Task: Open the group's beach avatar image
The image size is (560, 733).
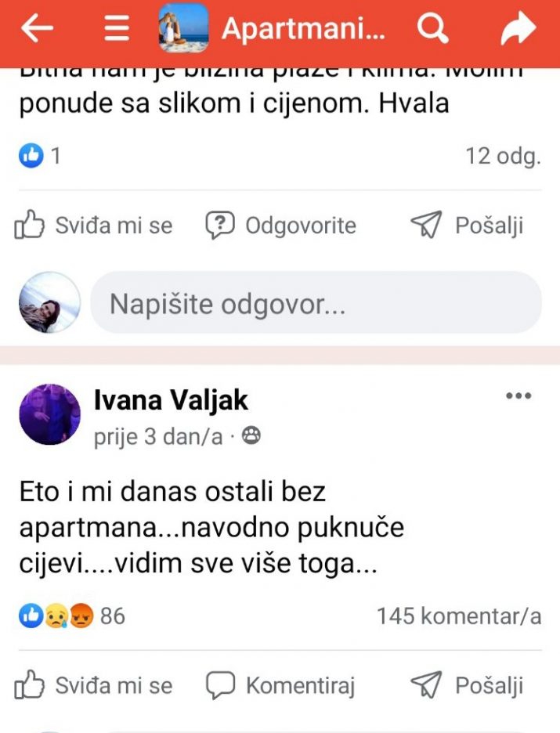Action: pyautogui.click(x=183, y=29)
